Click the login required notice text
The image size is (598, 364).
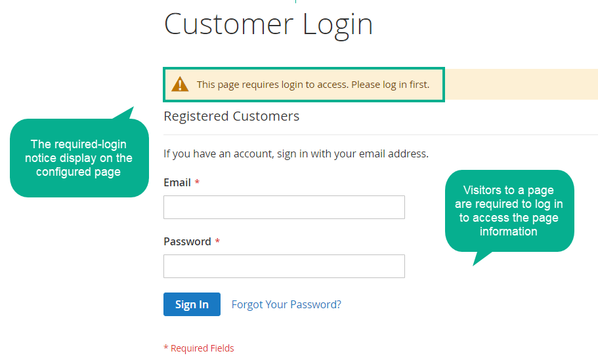(313, 85)
